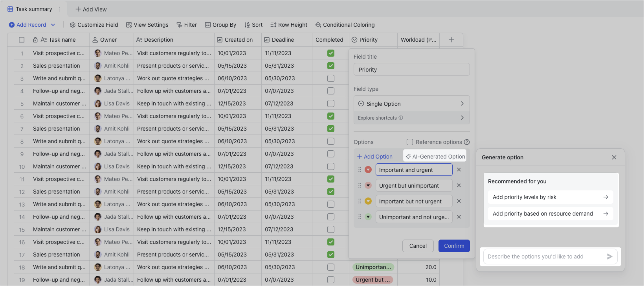Select the Task summary view tab
This screenshot has height=286, width=644.
tap(34, 9)
